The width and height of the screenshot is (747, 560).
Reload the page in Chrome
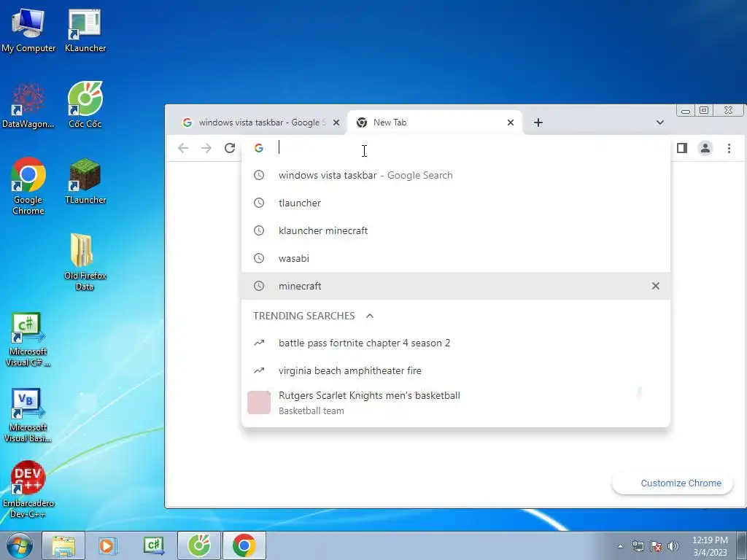(x=230, y=148)
